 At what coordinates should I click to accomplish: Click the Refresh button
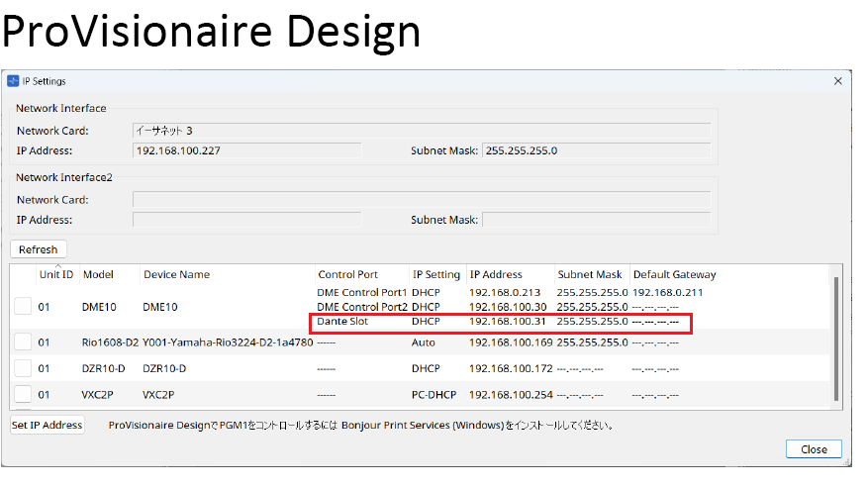pyautogui.click(x=39, y=249)
